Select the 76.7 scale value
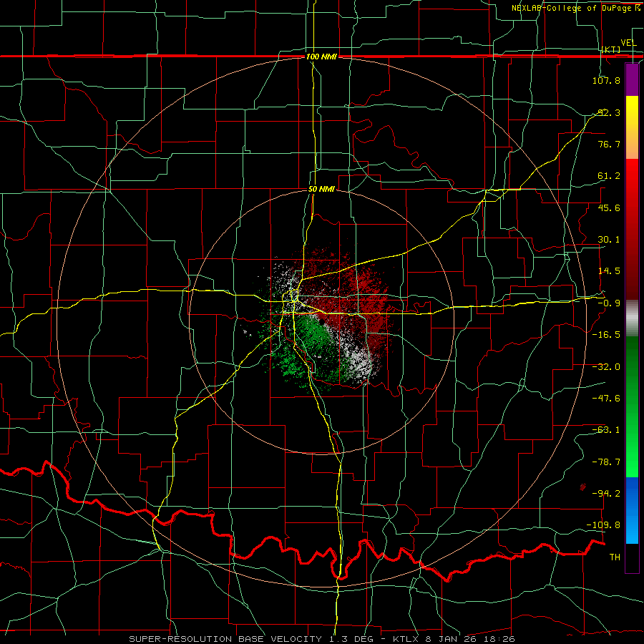 [609, 144]
